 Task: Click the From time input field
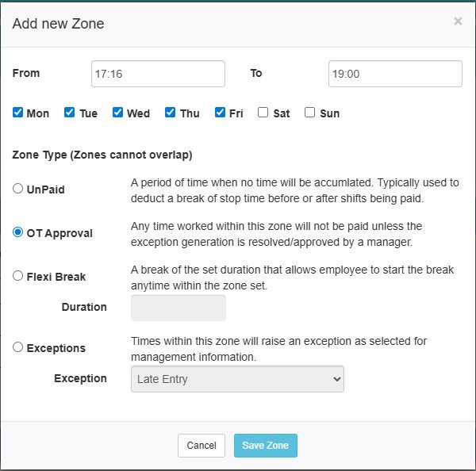click(158, 74)
